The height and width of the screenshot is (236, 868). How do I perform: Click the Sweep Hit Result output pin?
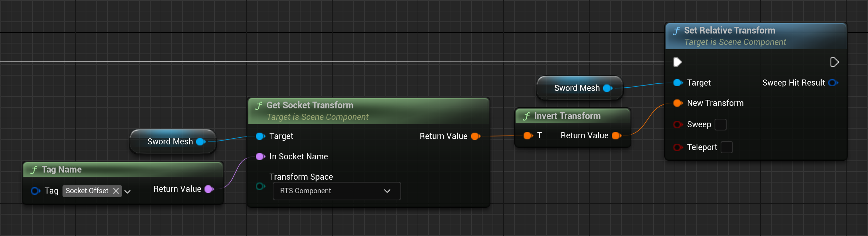pyautogui.click(x=833, y=83)
